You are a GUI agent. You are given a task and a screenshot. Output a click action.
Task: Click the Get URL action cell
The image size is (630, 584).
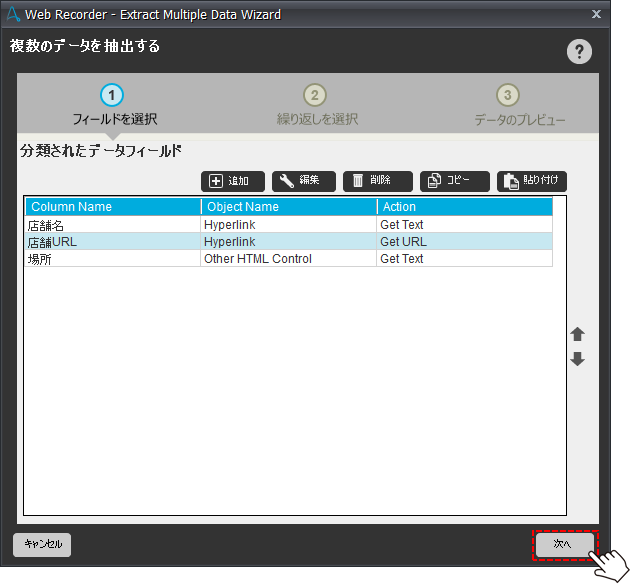[464, 242]
